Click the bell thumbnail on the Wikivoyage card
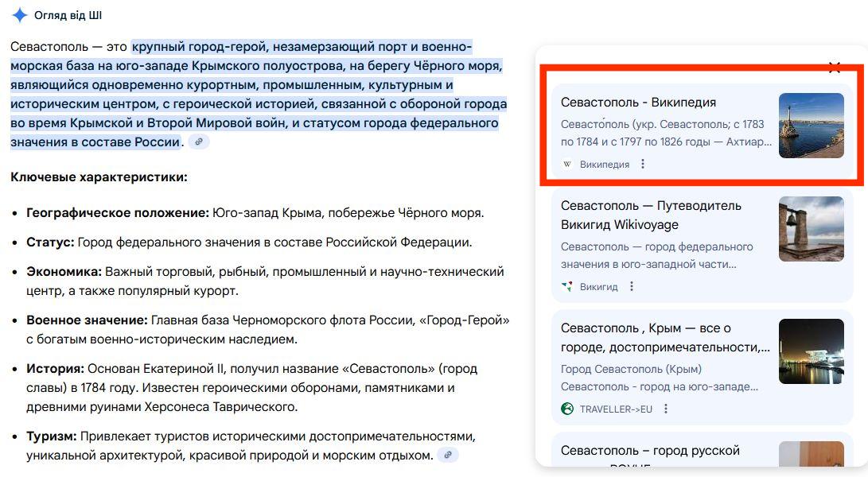Viewport: 868px width, 477px height. [811, 229]
